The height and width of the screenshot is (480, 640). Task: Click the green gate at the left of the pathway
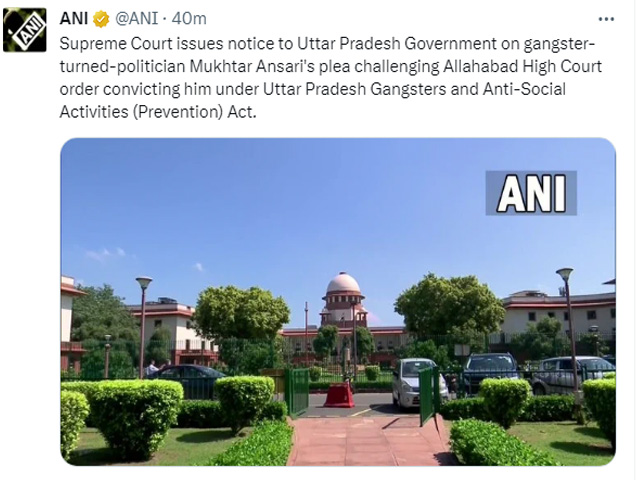297,392
